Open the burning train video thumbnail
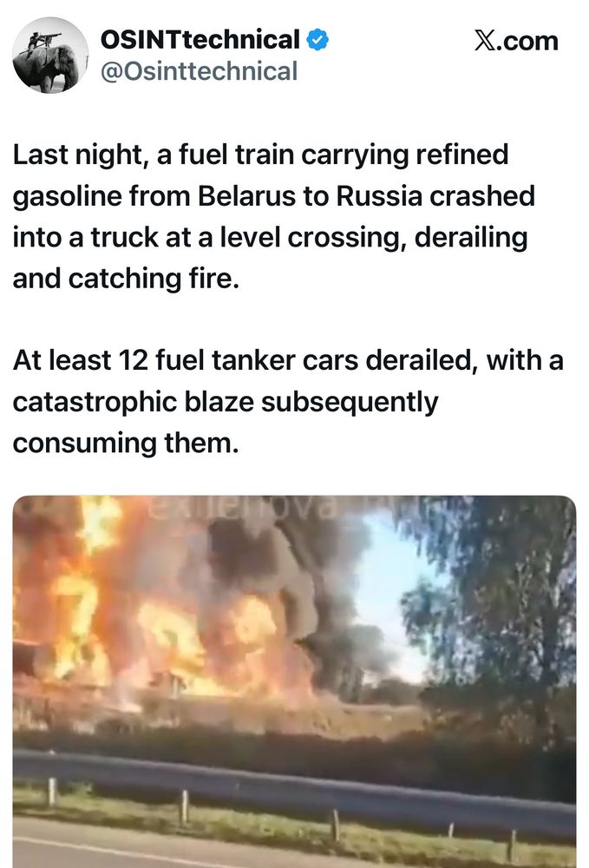The height and width of the screenshot is (868, 589). pyautogui.click(x=294, y=681)
